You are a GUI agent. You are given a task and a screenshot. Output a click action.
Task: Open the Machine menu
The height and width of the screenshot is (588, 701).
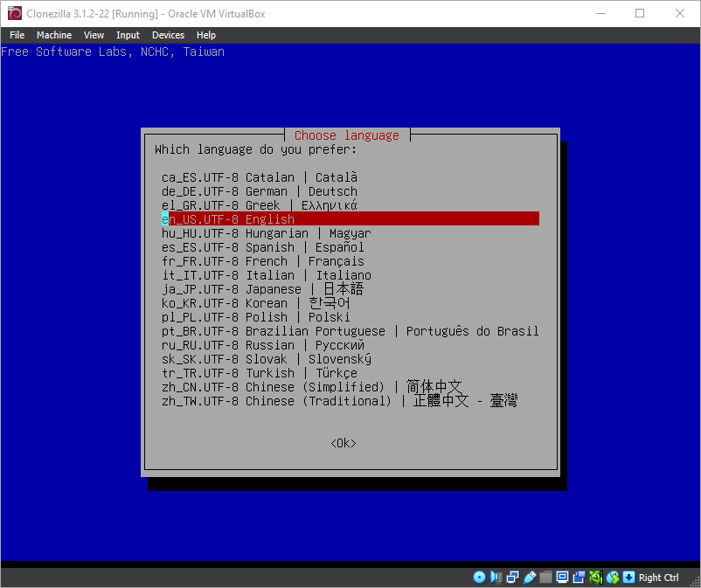point(53,35)
